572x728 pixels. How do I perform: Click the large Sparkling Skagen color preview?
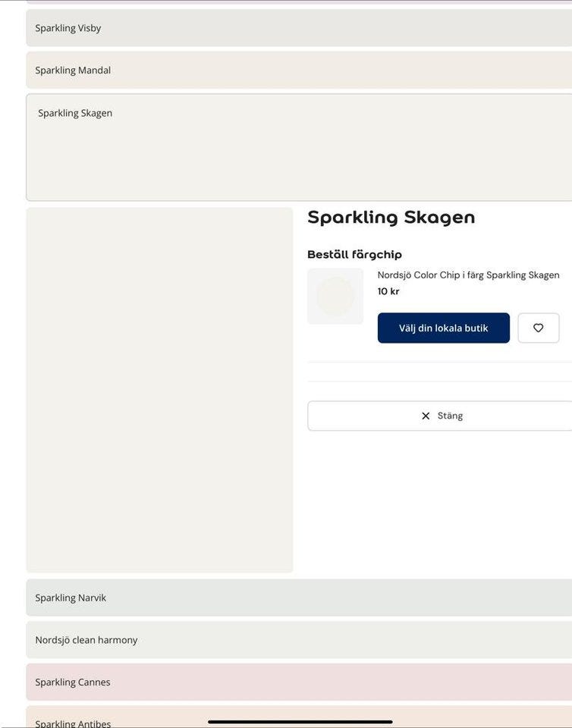point(159,390)
